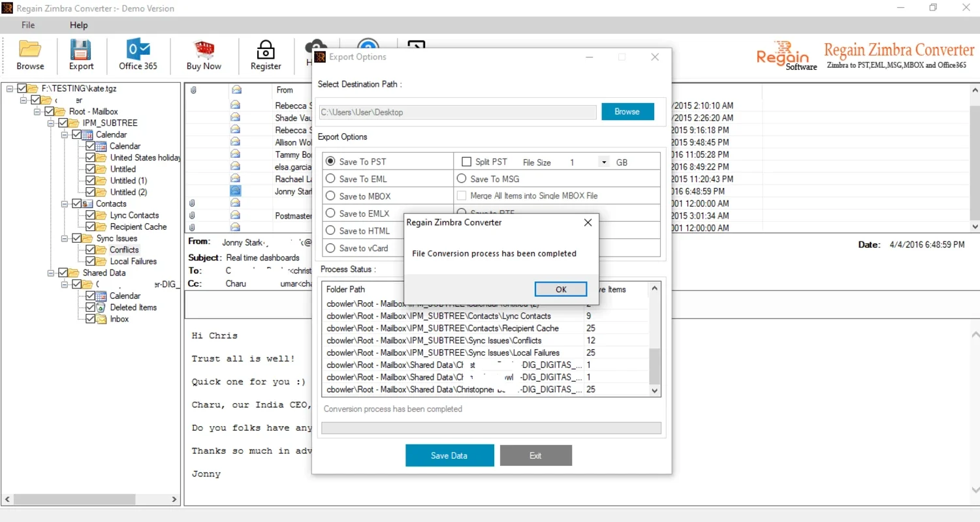Click folder icon beside United States holidays
This screenshot has width=980, height=522.
click(101, 157)
